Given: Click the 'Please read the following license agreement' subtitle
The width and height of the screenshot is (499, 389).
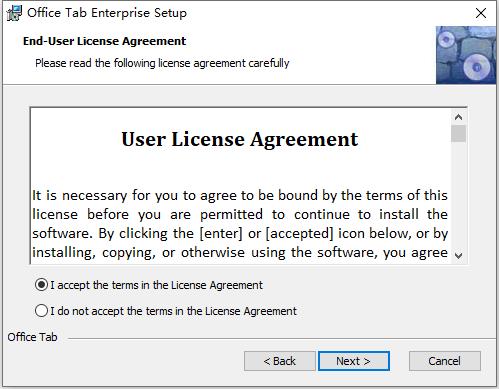Looking at the screenshot, I should tap(162, 63).
